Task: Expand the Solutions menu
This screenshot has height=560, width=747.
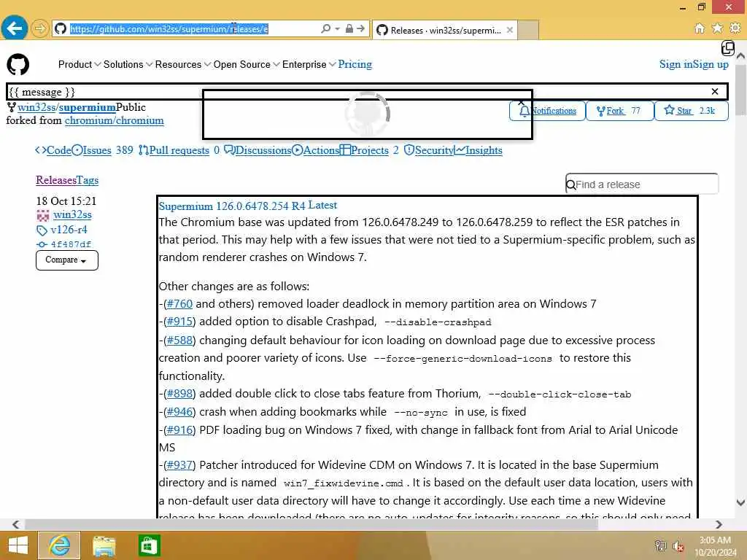Action: (x=128, y=64)
